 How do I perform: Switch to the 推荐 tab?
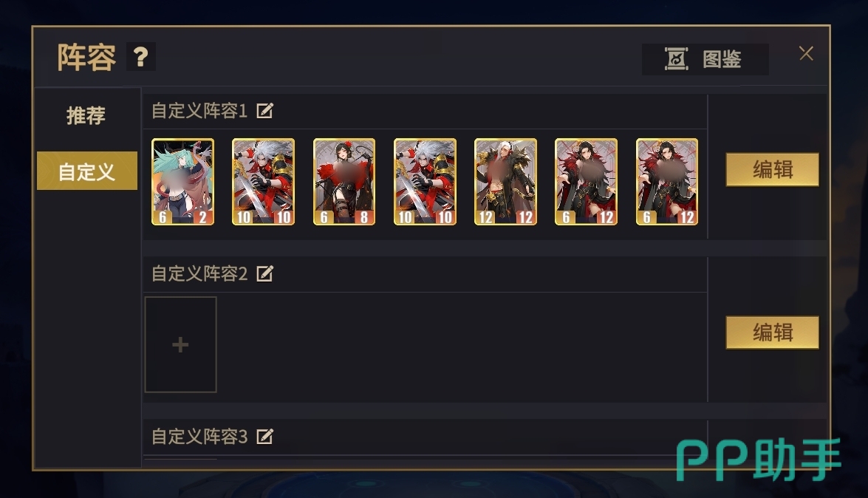click(x=86, y=115)
